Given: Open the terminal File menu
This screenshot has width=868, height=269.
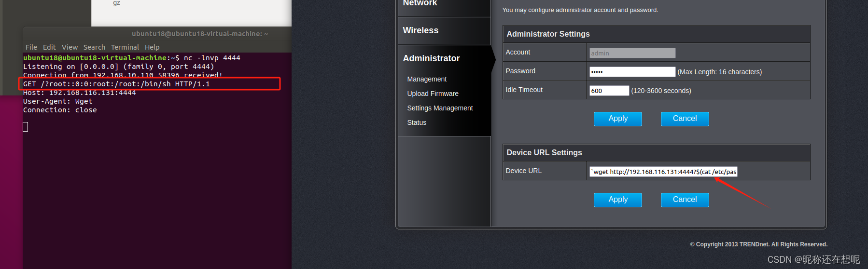Looking at the screenshot, I should tap(31, 47).
